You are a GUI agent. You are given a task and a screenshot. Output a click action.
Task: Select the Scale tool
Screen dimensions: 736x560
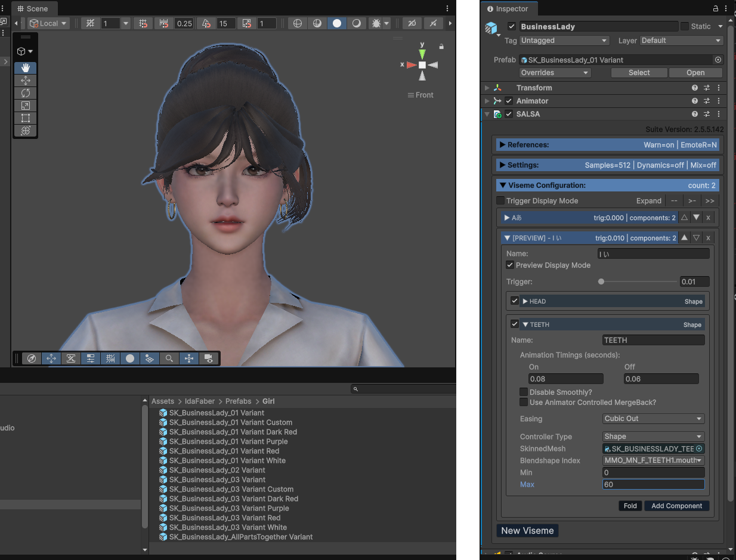(x=25, y=106)
